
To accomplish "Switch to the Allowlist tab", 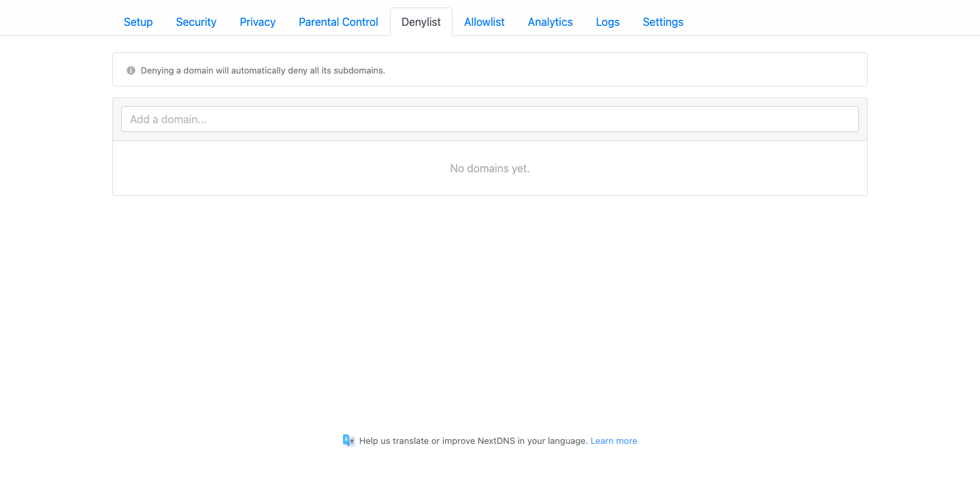I will point(484,22).
